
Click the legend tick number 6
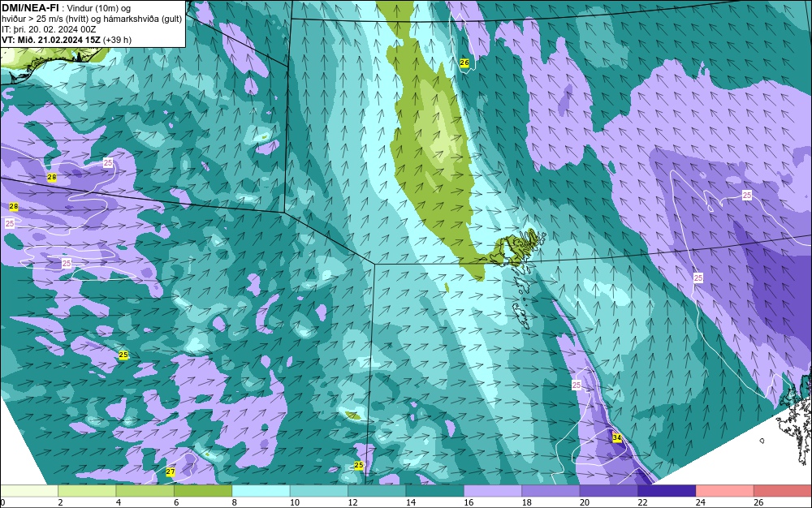pos(176,502)
